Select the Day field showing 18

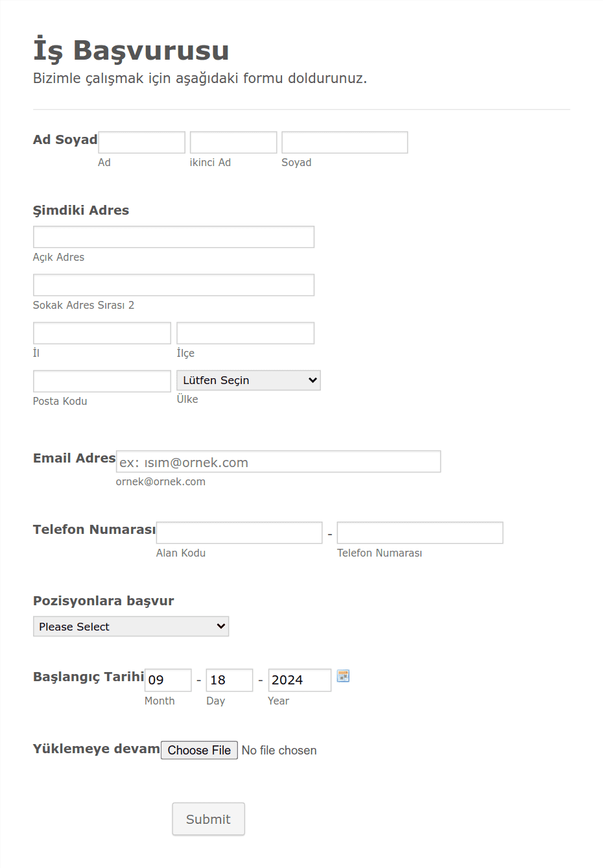pyautogui.click(x=230, y=680)
